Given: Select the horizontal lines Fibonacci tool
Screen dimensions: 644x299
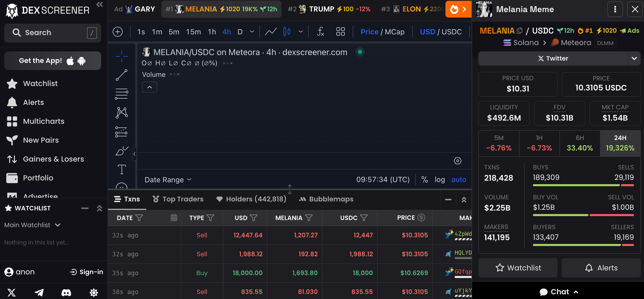Looking at the screenshot, I should click(122, 94).
